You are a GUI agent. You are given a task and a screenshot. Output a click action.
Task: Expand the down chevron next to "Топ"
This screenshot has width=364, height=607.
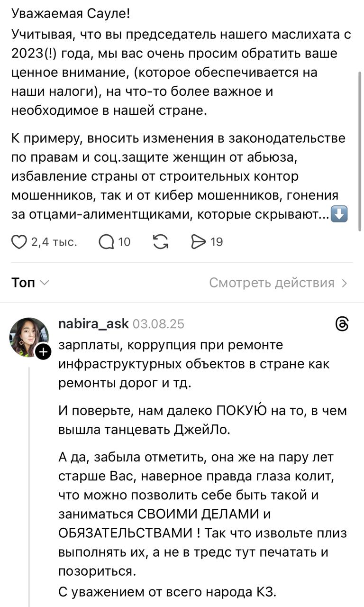tap(44, 283)
